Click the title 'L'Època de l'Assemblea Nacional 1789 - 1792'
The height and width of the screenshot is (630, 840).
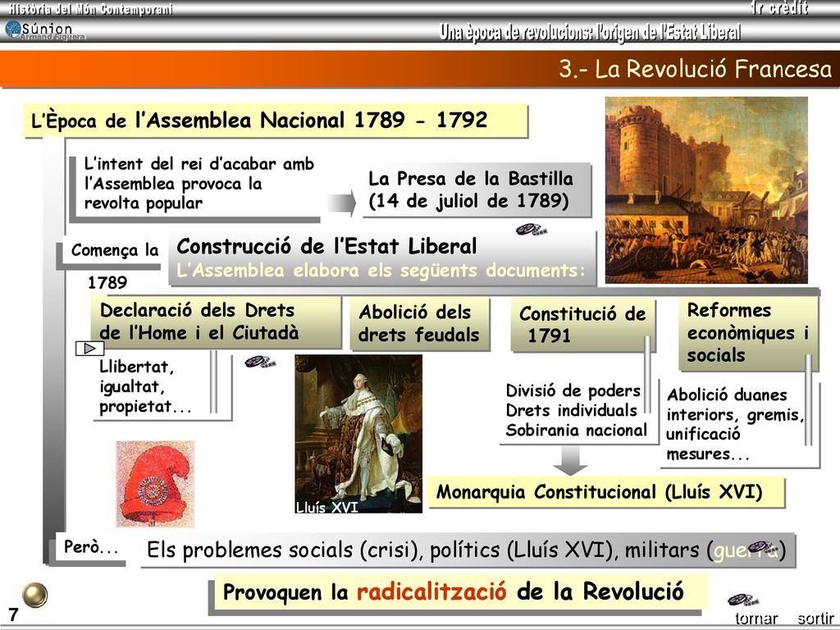click(x=275, y=120)
